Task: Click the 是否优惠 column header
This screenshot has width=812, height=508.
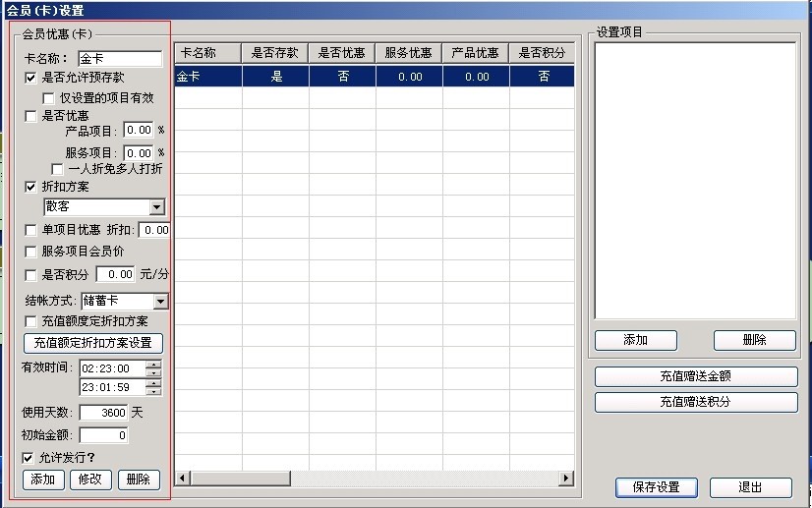Action: click(342, 53)
